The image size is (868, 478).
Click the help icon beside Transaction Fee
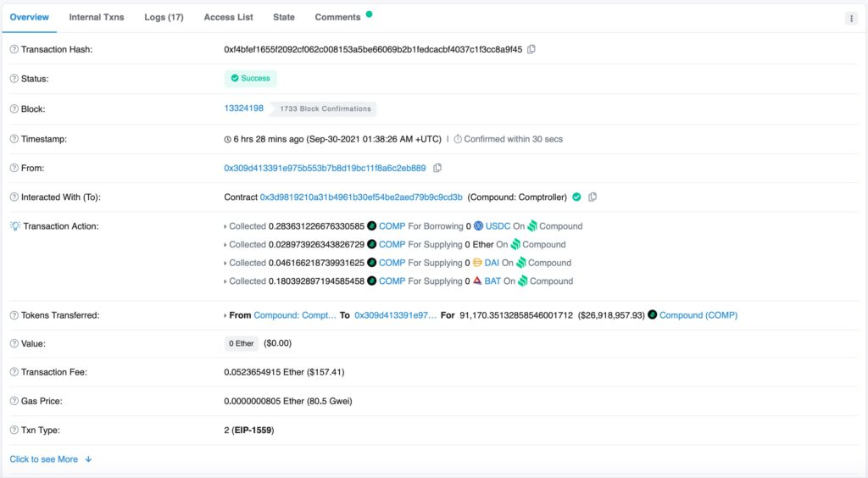coord(14,372)
